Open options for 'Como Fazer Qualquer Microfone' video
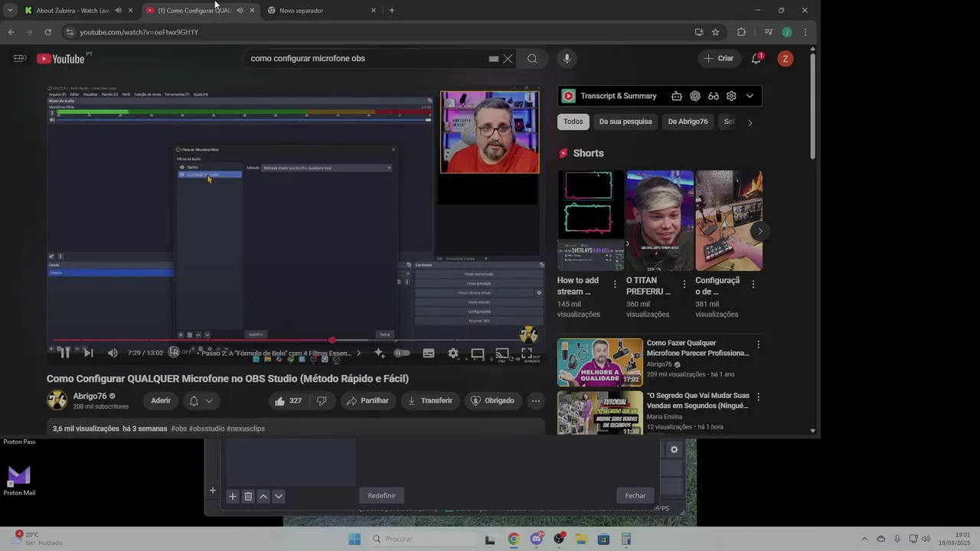Screen dimensions: 980x551 (x=758, y=344)
